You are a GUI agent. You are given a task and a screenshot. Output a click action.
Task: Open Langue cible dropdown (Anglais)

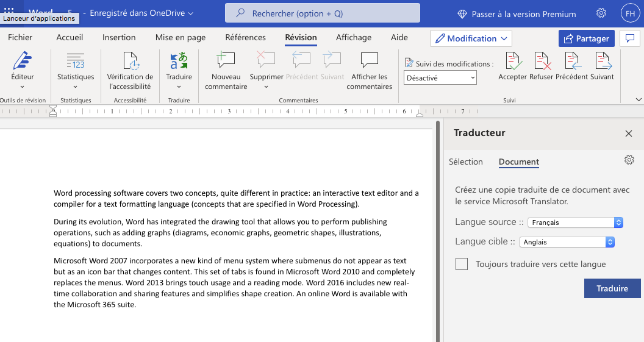tap(567, 242)
